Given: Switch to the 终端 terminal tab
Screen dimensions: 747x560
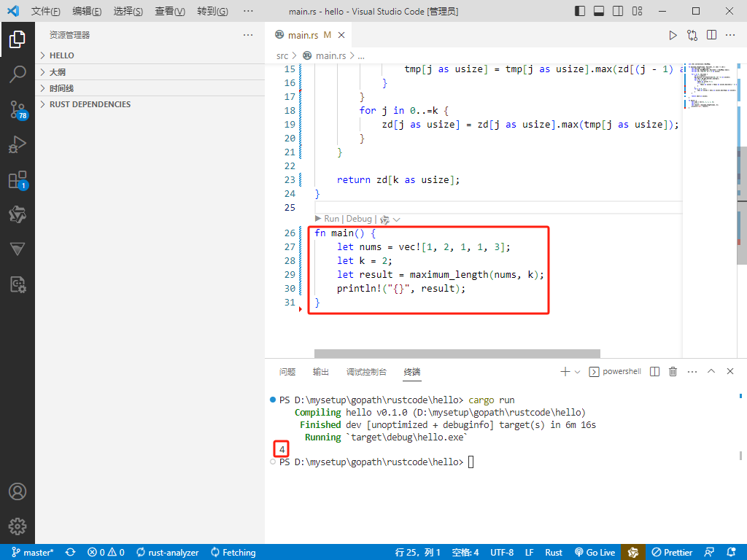Looking at the screenshot, I should [x=412, y=372].
